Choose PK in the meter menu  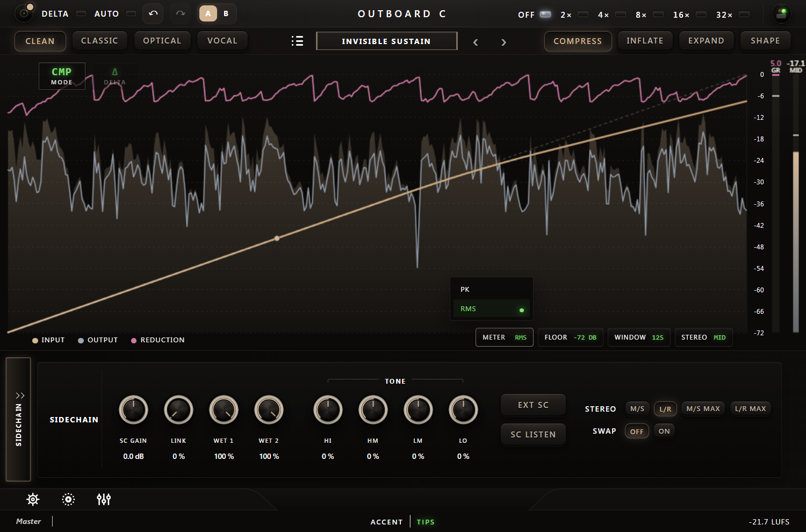point(492,290)
